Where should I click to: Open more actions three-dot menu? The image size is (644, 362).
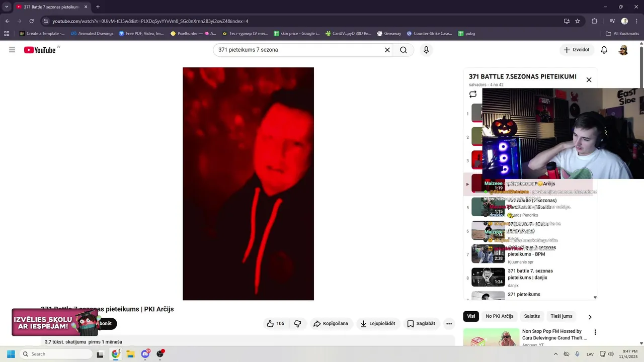449,323
